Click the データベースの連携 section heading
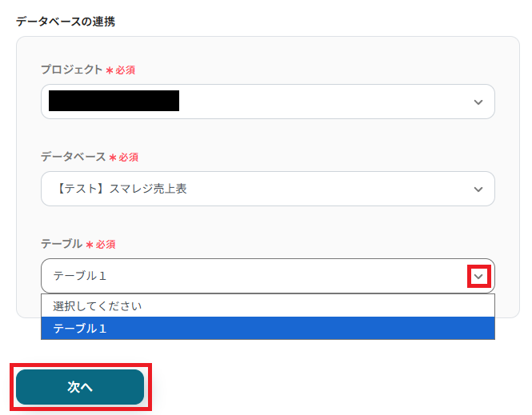This screenshot has height=415, width=532. (x=65, y=22)
